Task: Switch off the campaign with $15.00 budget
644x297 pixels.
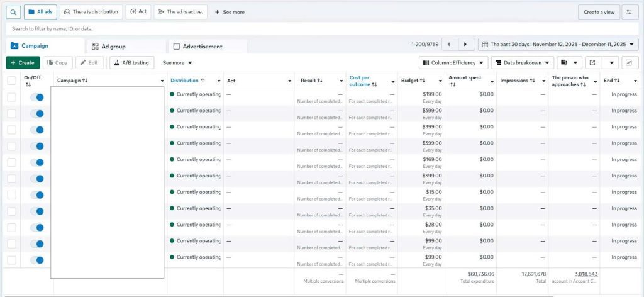Action: pyautogui.click(x=37, y=195)
